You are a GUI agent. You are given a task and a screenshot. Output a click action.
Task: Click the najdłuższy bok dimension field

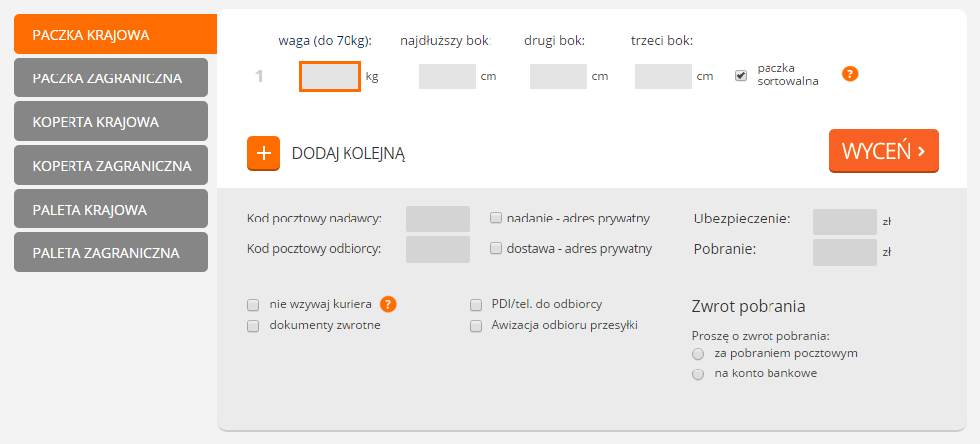click(447, 76)
